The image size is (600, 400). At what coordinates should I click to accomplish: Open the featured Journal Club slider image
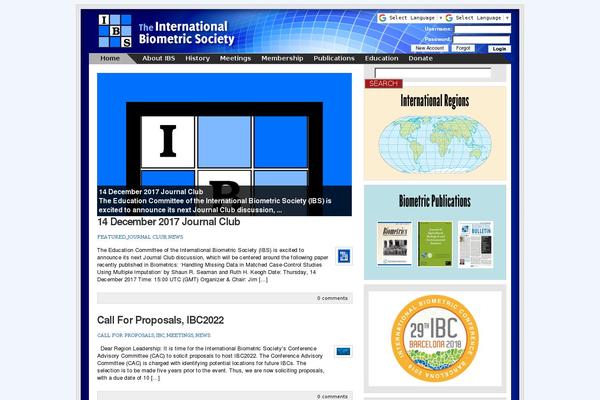click(x=224, y=144)
